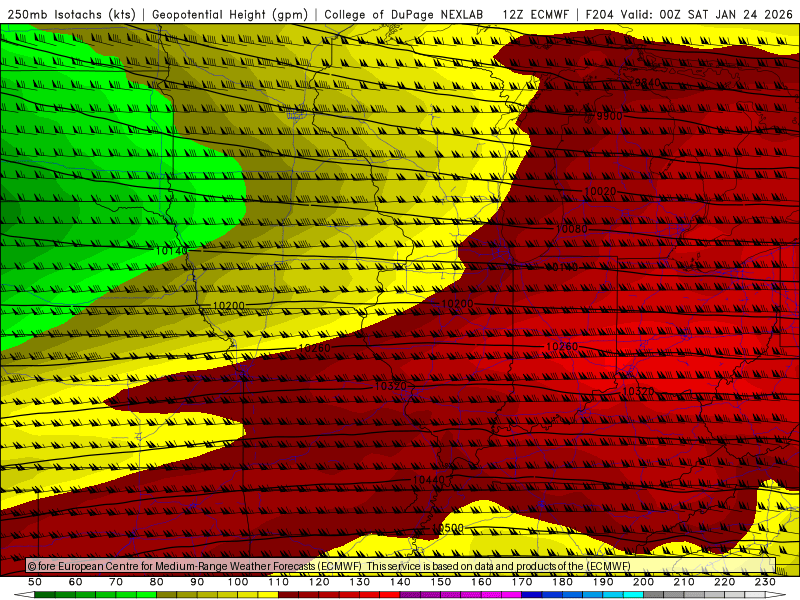This screenshot has width=800, height=600.
Task: Click 'College of DuPage NEXLAB' header text
Action: [x=404, y=14]
